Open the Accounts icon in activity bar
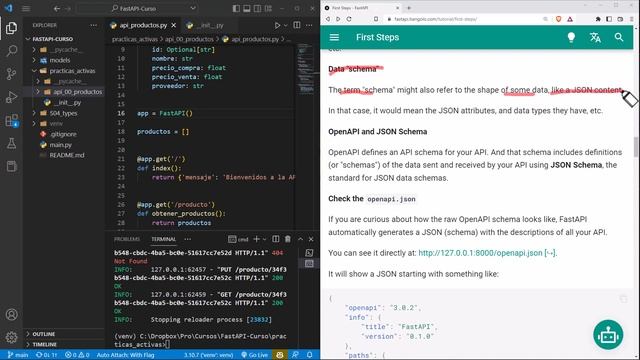Screen dimensions: 640x360 (11, 314)
